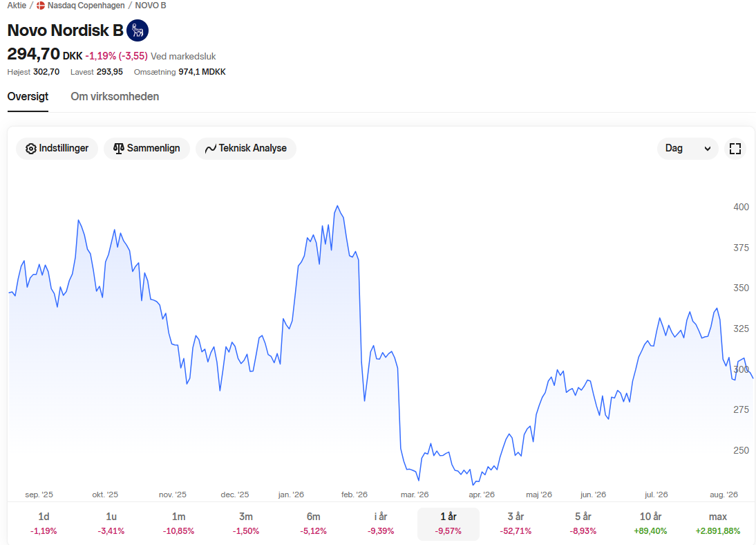Click the 350 y-axis label
Screen dimensions: 756x545
pos(741,288)
